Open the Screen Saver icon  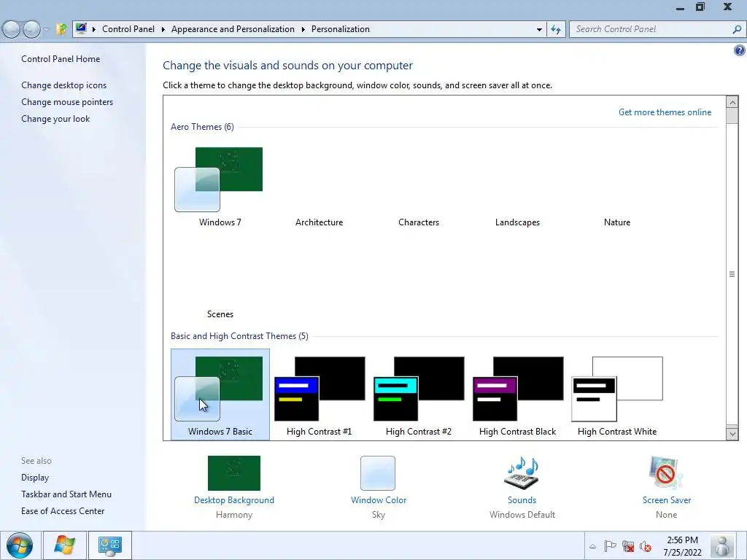tap(666, 472)
